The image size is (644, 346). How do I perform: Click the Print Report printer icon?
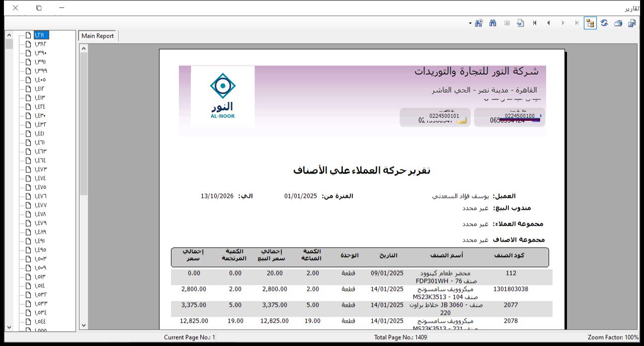618,23
